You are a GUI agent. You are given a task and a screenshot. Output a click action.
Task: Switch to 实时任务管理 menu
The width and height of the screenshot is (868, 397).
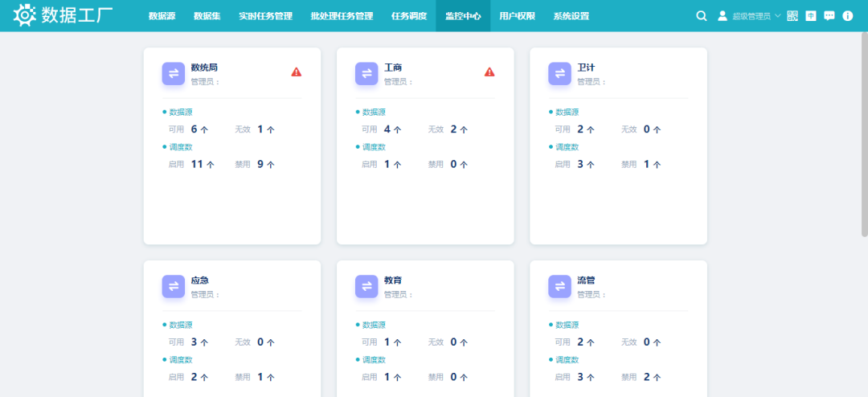265,16
